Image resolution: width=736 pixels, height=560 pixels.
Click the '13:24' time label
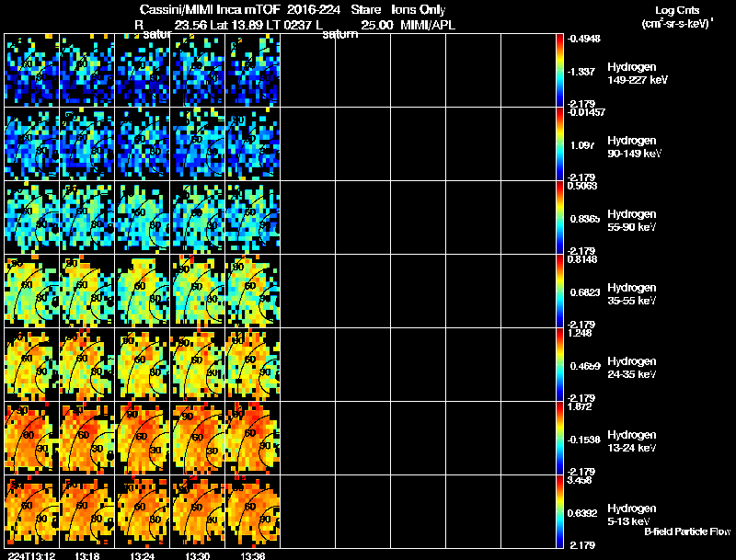point(143,556)
